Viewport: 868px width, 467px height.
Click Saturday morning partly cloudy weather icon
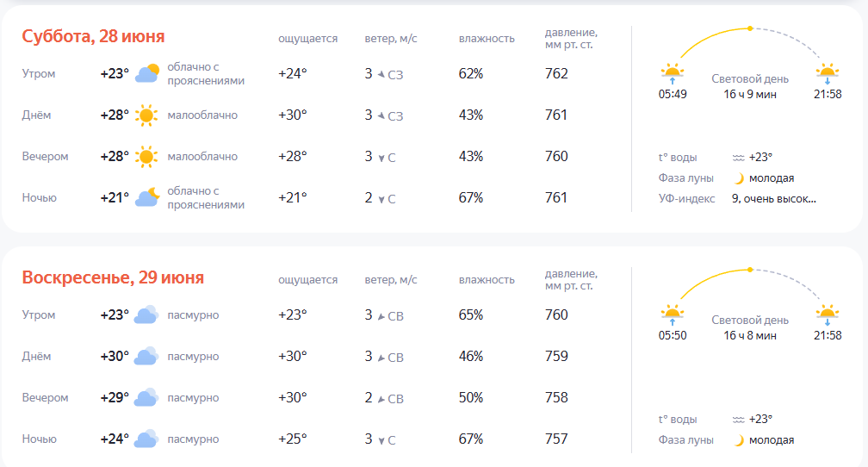tap(146, 73)
